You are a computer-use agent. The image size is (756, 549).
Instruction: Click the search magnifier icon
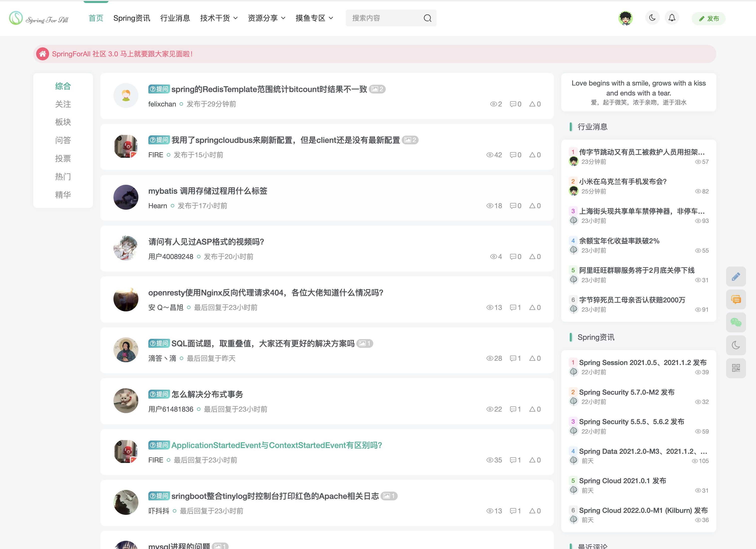click(x=427, y=18)
